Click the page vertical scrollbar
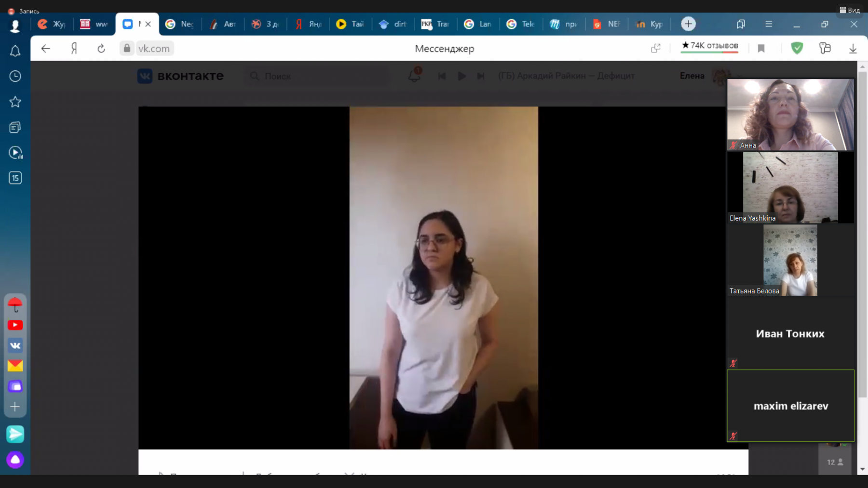This screenshot has height=488, width=868. (862, 234)
